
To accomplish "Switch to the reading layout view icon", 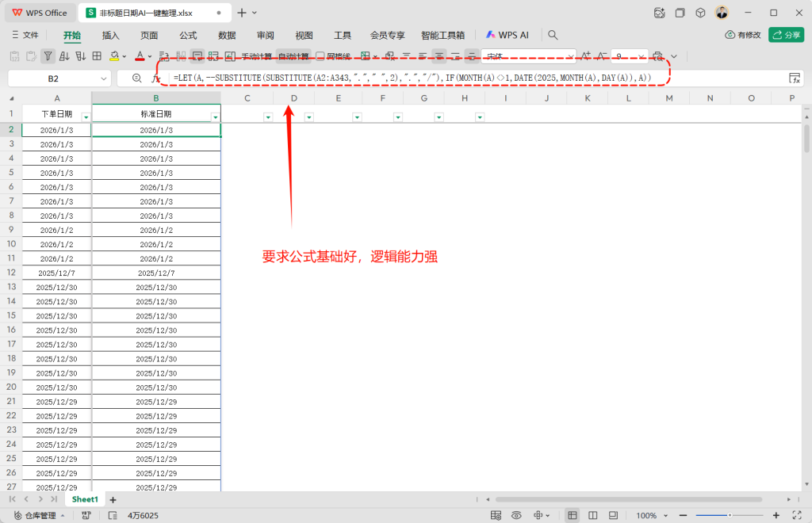I will [613, 515].
